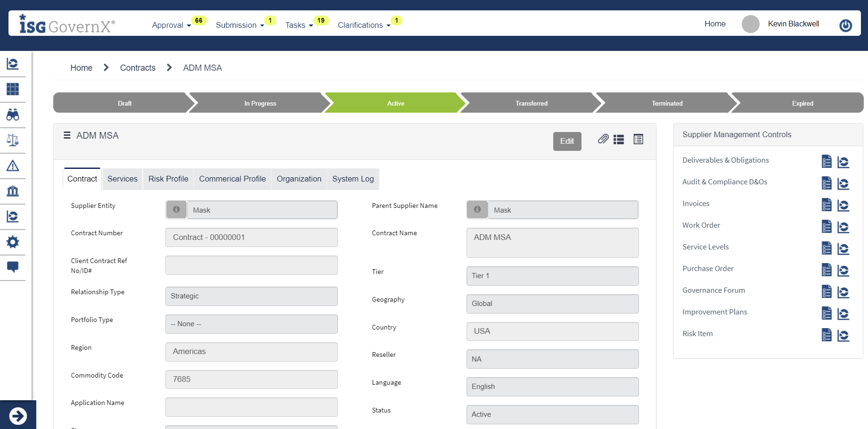This screenshot has width=868, height=429.
Task: Open settings gear in left sidebar
Action: [13, 242]
